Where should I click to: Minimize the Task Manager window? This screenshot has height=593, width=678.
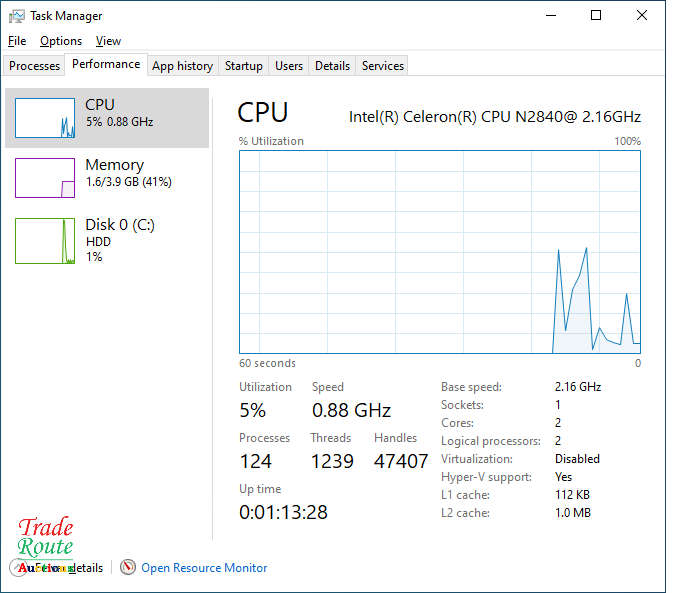pyautogui.click(x=551, y=16)
